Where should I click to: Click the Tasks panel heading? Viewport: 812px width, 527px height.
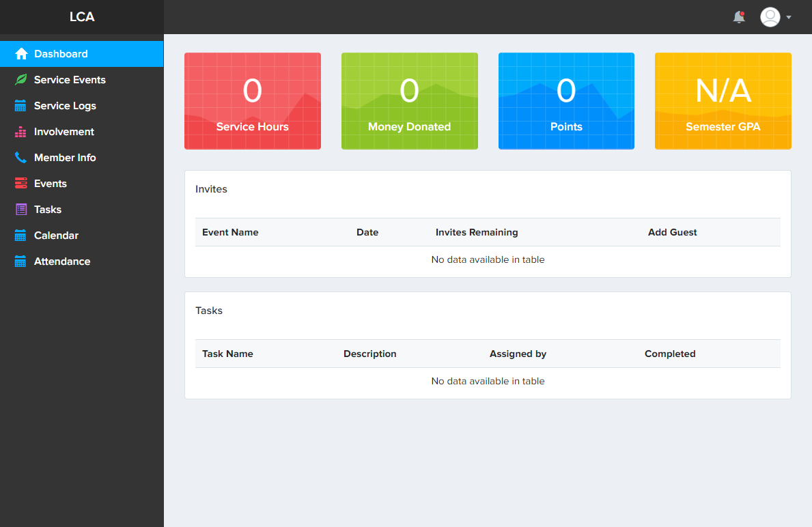point(209,311)
